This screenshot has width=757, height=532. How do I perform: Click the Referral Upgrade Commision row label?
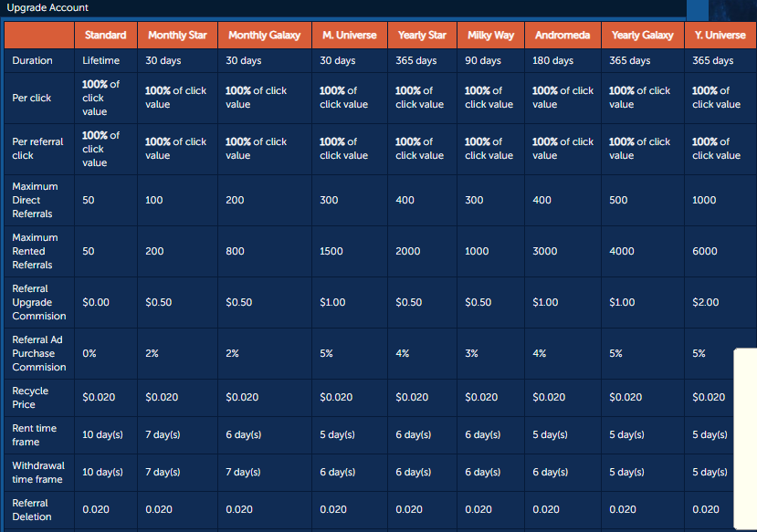click(x=39, y=302)
